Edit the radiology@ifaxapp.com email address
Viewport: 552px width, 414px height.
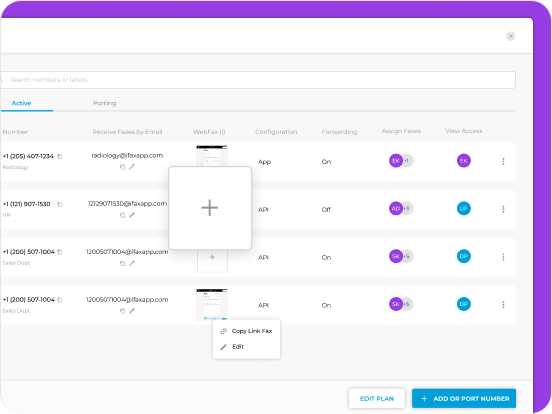[132, 167]
